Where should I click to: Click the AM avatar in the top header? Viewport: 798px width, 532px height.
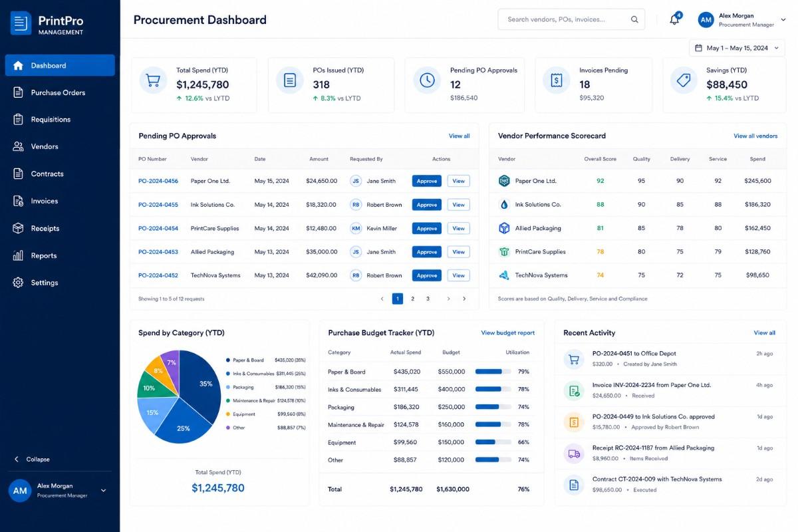point(706,20)
